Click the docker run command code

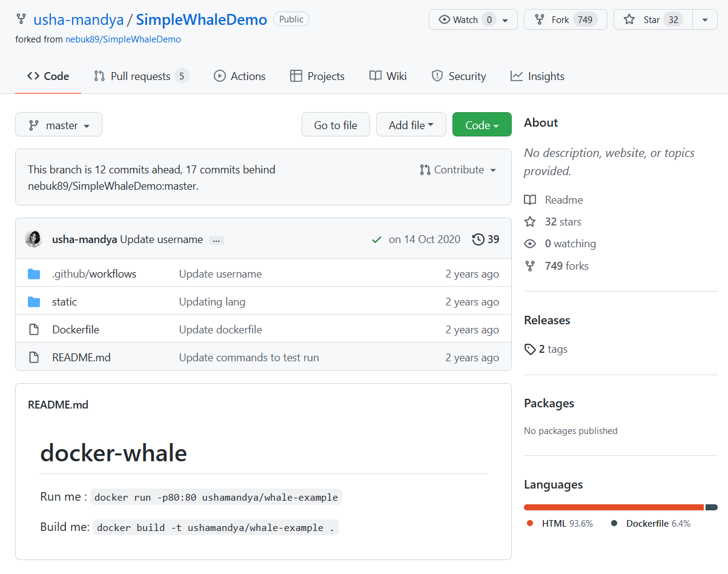pyautogui.click(x=216, y=497)
